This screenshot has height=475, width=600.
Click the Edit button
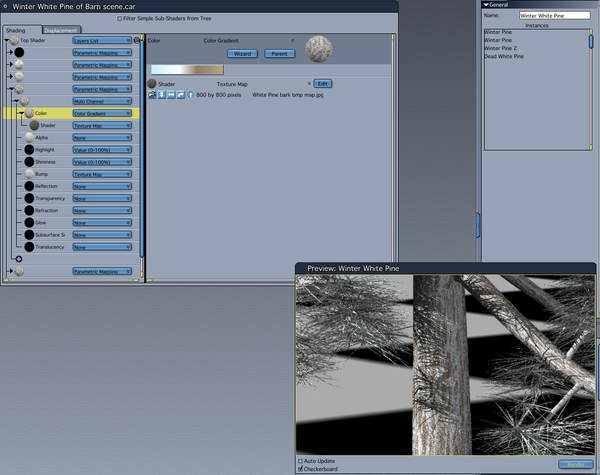(x=323, y=83)
